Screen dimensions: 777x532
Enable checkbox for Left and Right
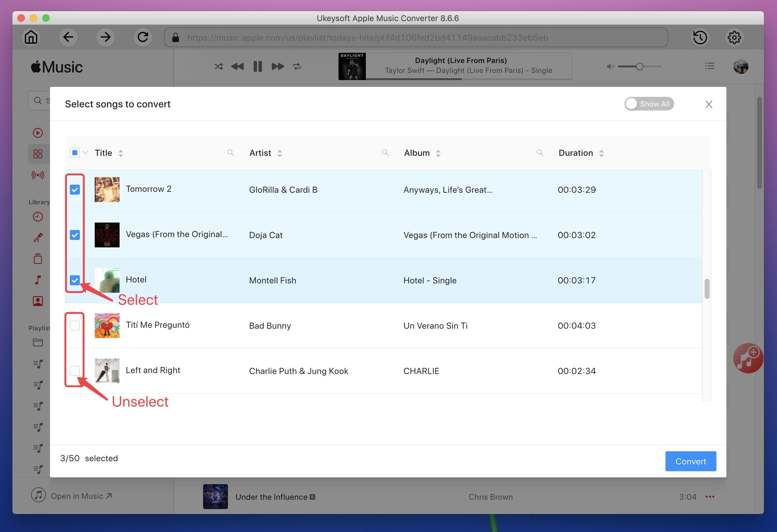pos(75,370)
